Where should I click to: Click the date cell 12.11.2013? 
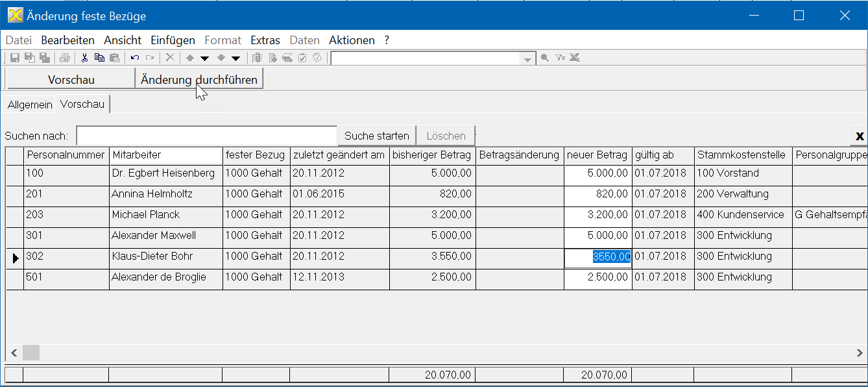[340, 278]
